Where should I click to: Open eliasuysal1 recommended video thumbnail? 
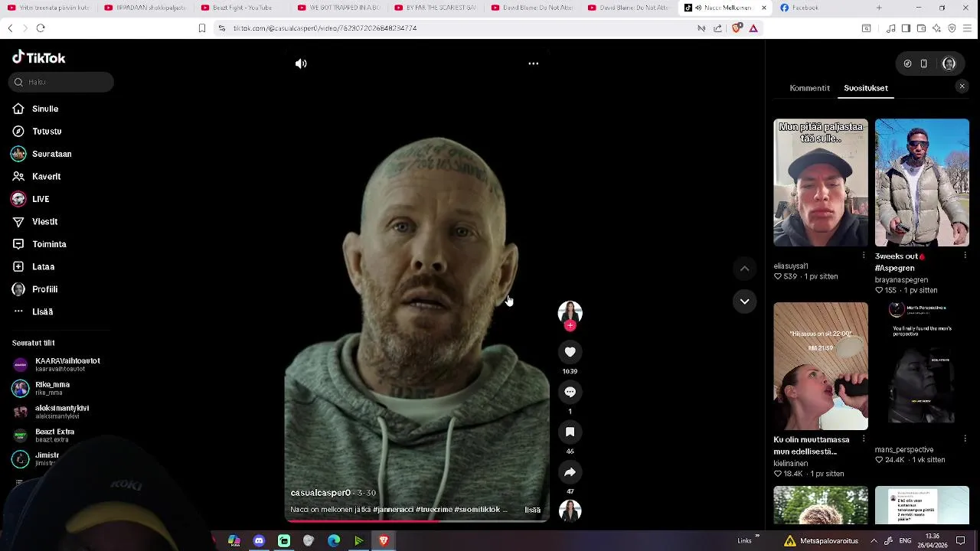click(x=821, y=182)
